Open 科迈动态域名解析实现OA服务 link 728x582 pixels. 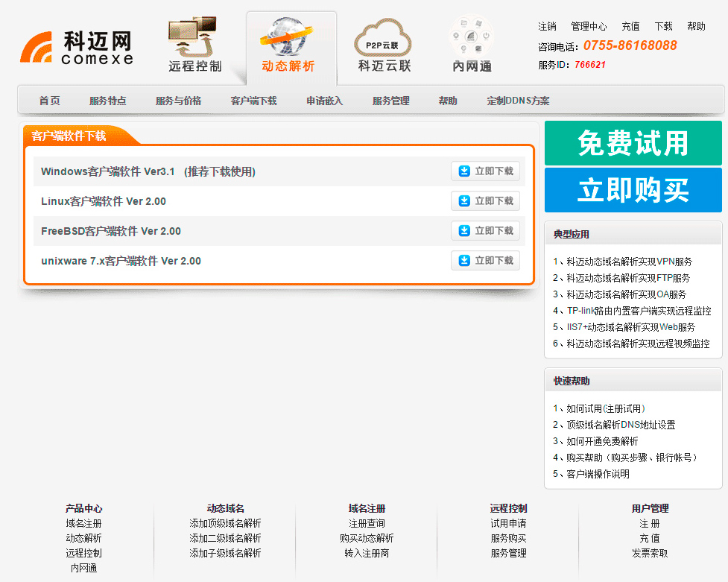tap(627, 294)
